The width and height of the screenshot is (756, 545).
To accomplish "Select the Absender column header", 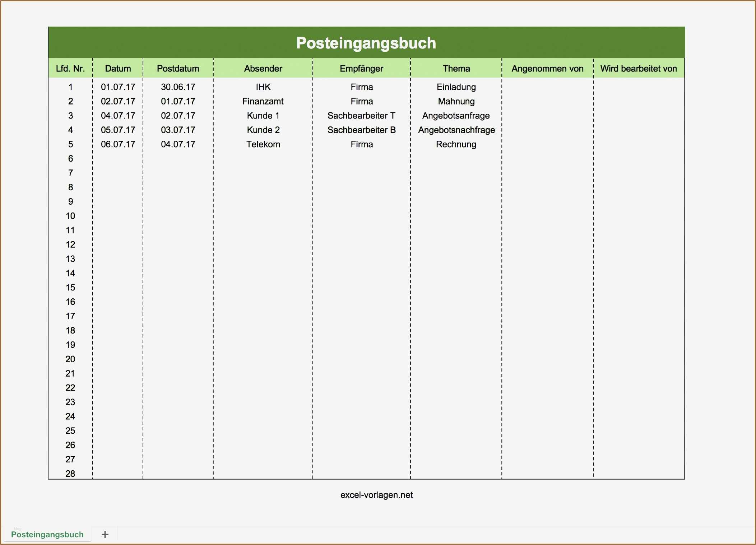I will pyautogui.click(x=263, y=69).
